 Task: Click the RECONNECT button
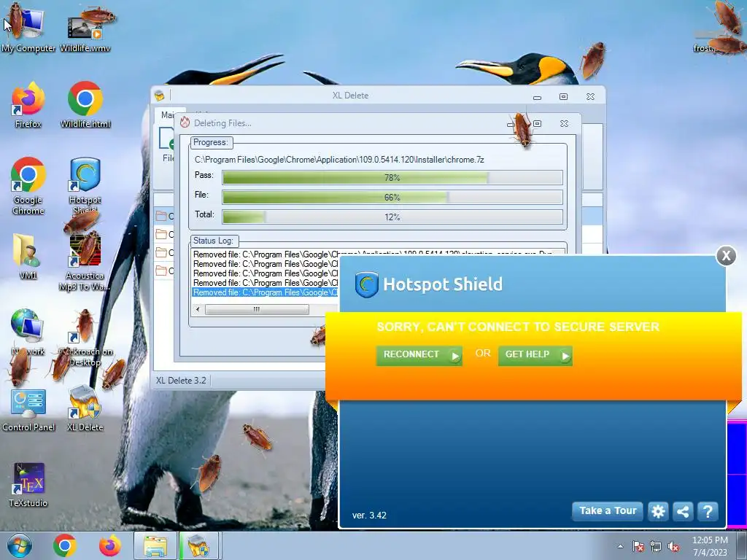(419, 355)
